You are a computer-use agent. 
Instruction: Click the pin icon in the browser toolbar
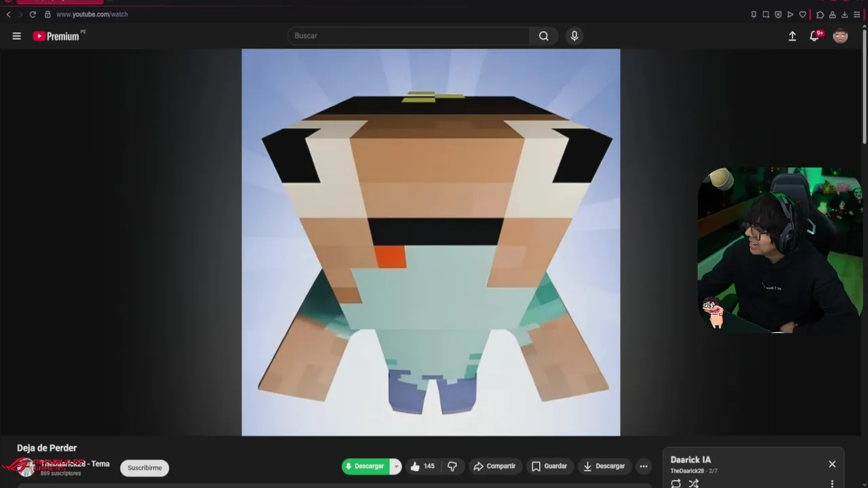point(753,14)
